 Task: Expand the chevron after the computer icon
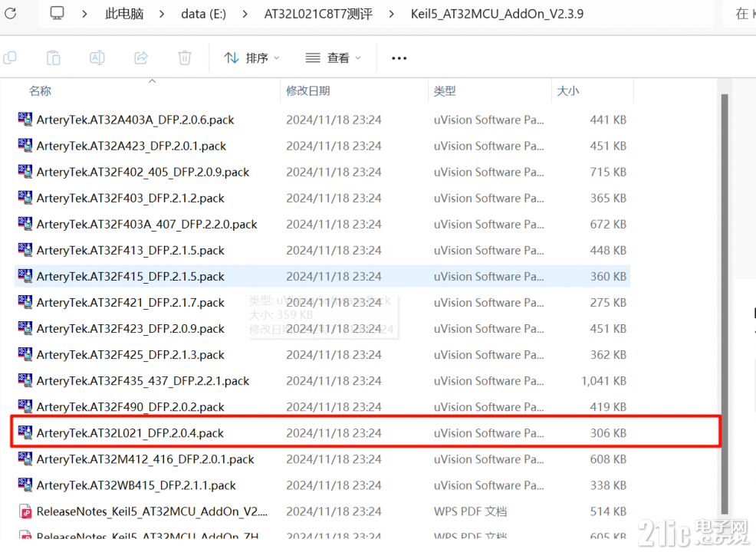click(x=84, y=14)
